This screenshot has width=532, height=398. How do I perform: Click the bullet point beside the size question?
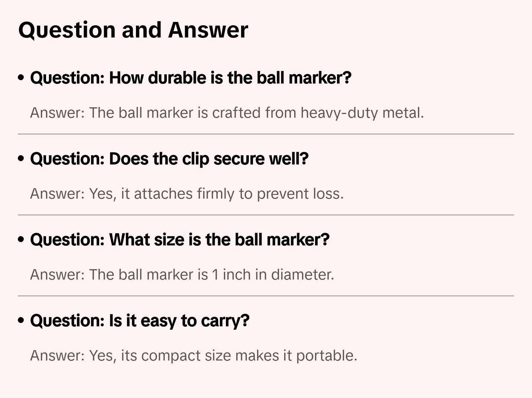click(21, 239)
